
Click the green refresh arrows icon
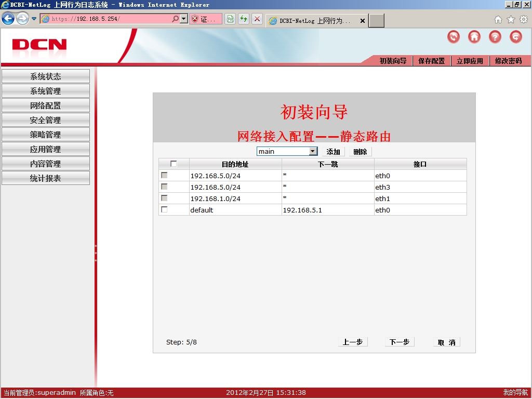244,19
